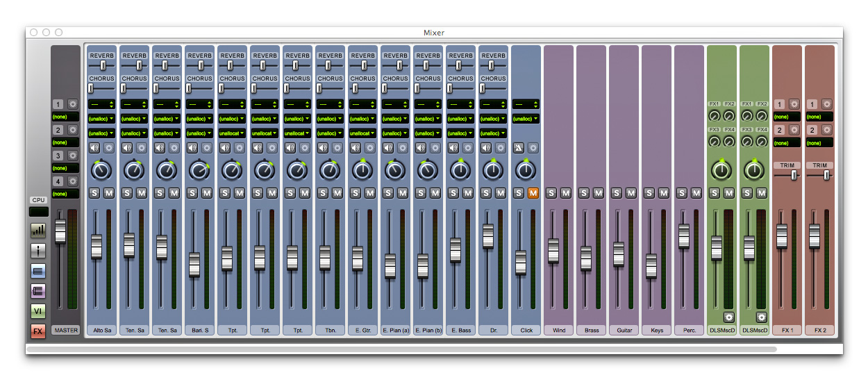
Task: Solo the Tbn. strip
Action: 323,193
